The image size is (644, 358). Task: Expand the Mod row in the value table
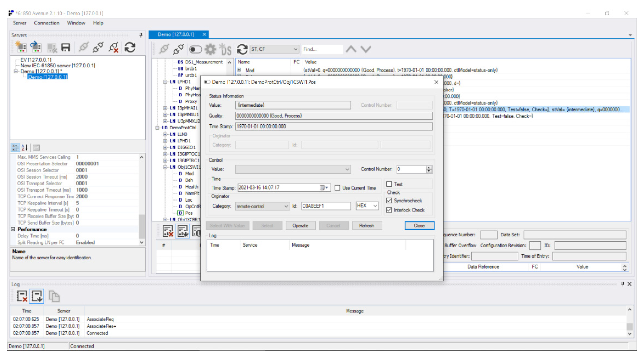click(239, 70)
